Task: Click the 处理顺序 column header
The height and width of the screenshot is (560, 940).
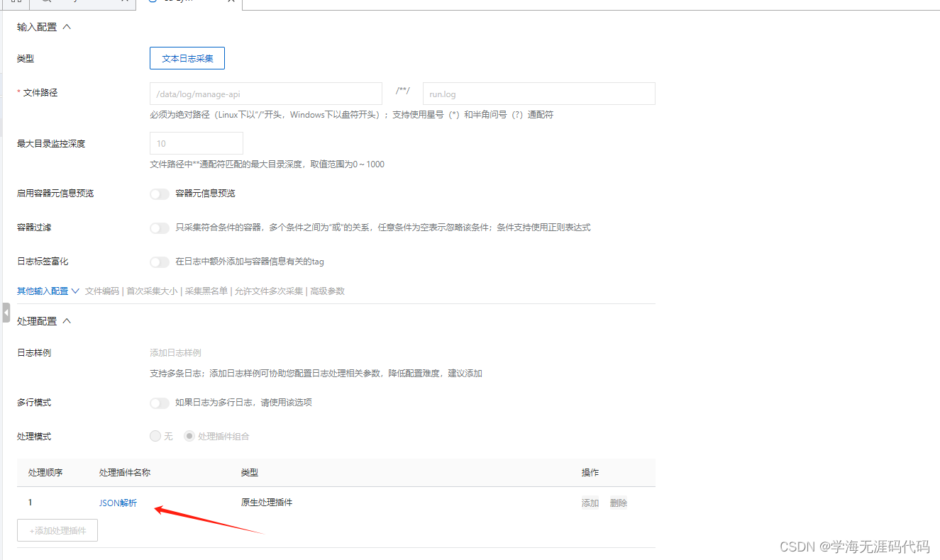Action: click(x=45, y=473)
